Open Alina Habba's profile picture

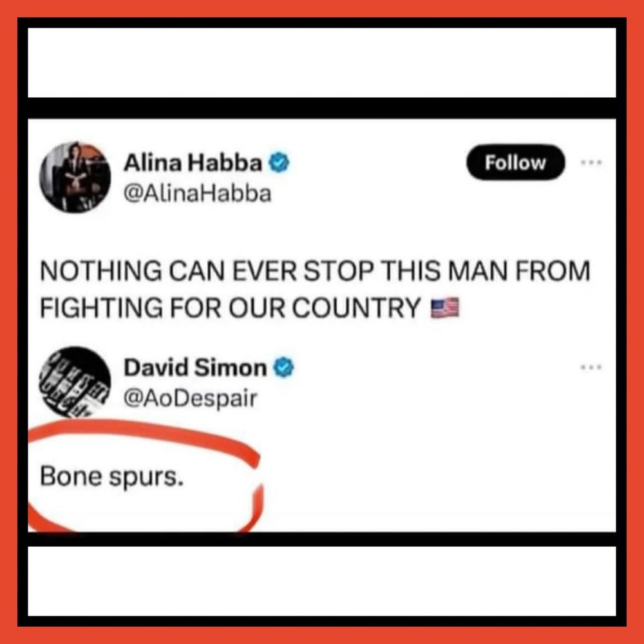pyautogui.click(x=75, y=177)
